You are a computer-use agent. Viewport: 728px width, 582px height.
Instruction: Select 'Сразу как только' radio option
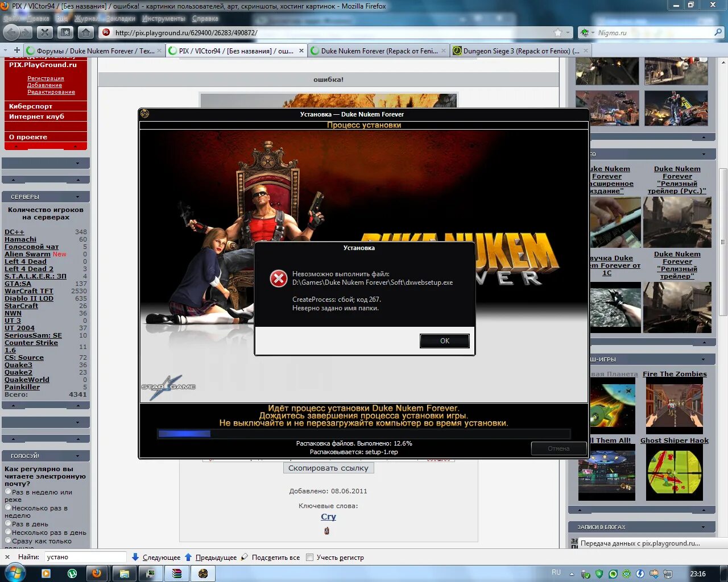[8, 541]
